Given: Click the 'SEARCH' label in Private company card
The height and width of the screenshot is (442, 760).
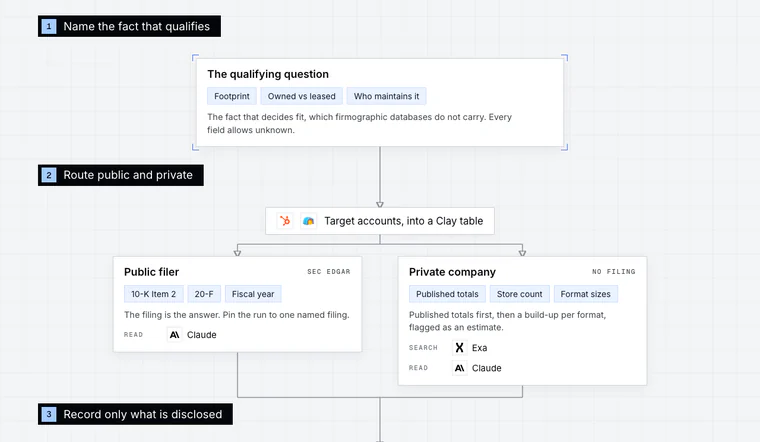Looking at the screenshot, I should (x=423, y=347).
